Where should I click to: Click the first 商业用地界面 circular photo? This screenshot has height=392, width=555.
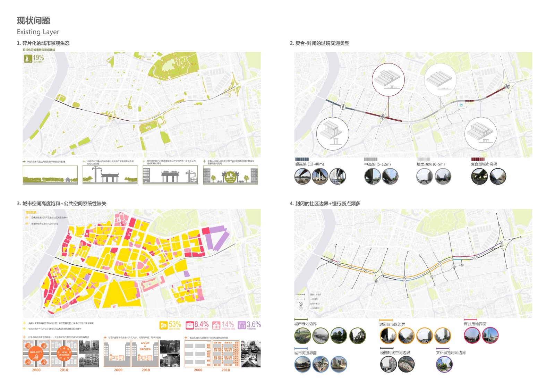point(472,335)
